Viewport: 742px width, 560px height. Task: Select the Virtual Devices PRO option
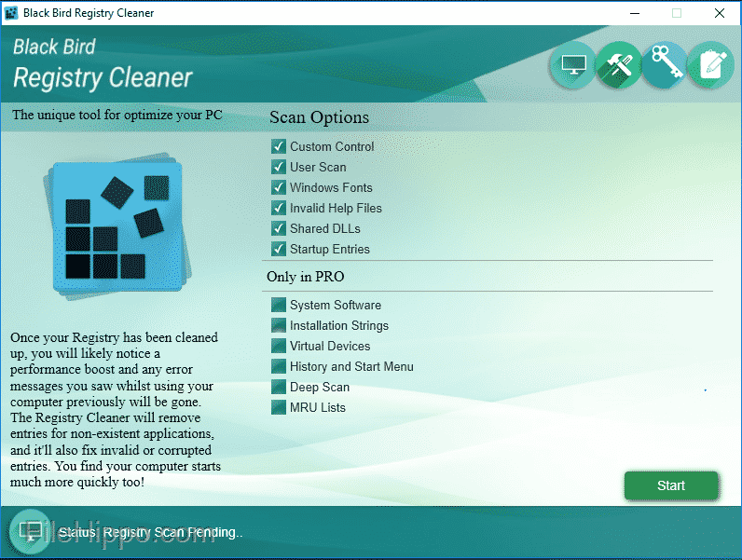pyautogui.click(x=279, y=346)
